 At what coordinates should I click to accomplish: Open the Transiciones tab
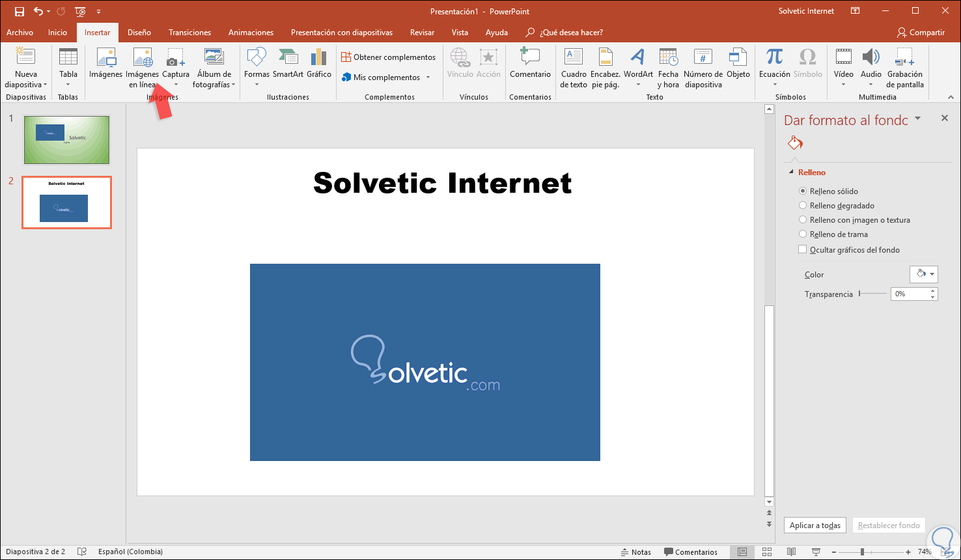coord(189,33)
